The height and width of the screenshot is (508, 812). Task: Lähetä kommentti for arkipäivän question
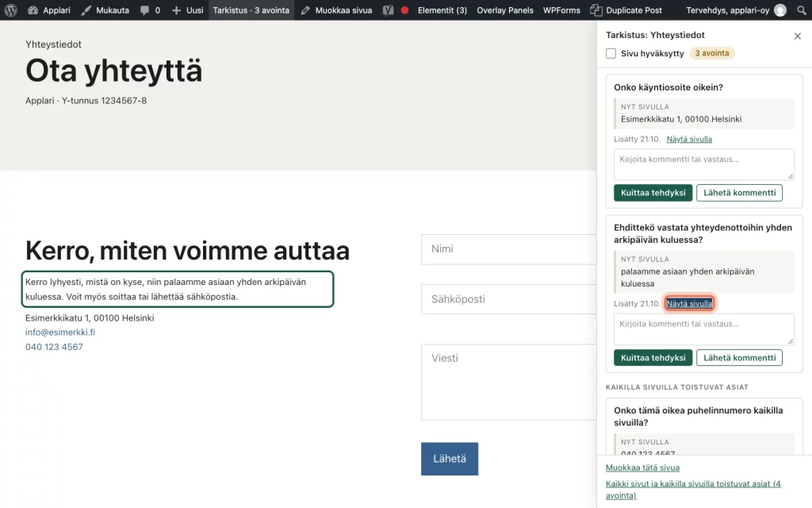[740, 358]
